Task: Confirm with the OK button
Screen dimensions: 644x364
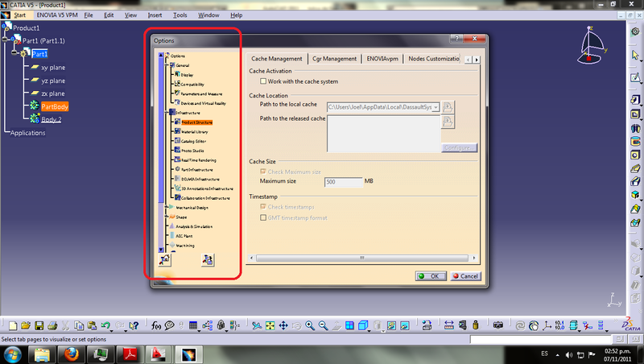Action: (431, 276)
